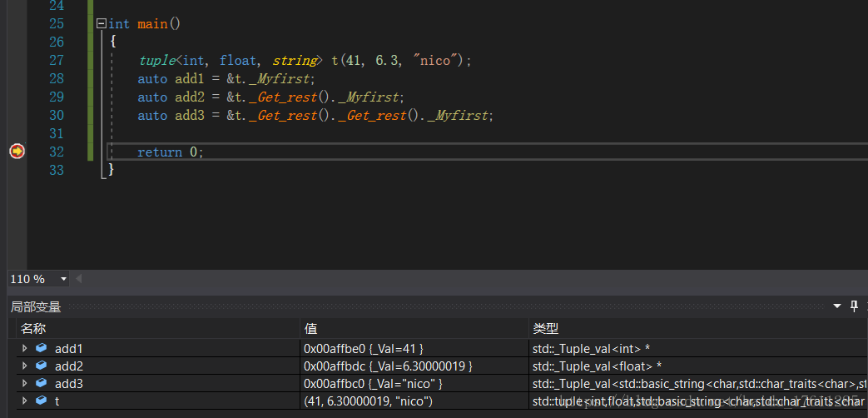Click the return keyword on line 32
868x418 pixels.
coord(160,152)
